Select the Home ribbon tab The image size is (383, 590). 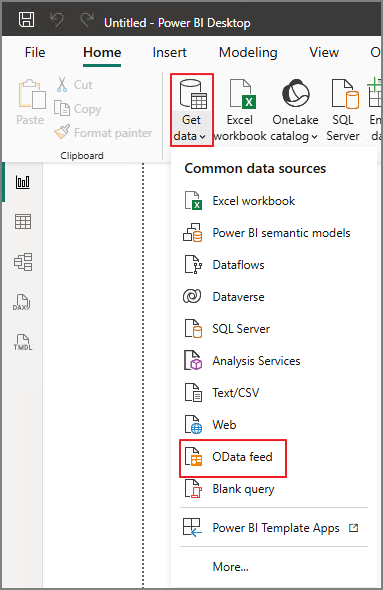point(102,52)
